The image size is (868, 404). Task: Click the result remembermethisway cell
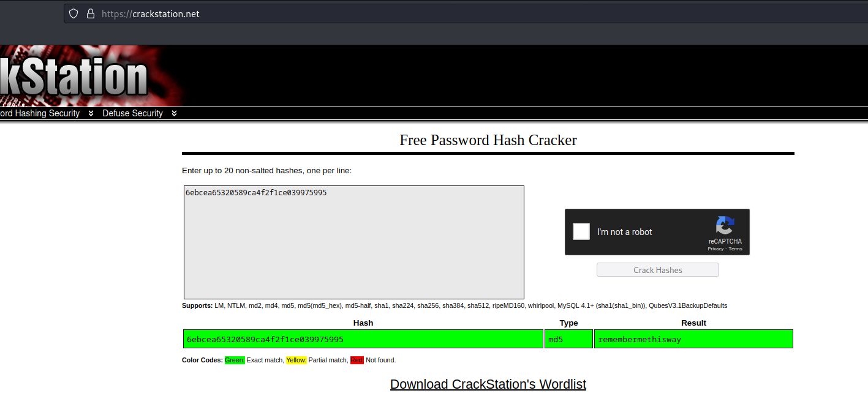(693, 339)
